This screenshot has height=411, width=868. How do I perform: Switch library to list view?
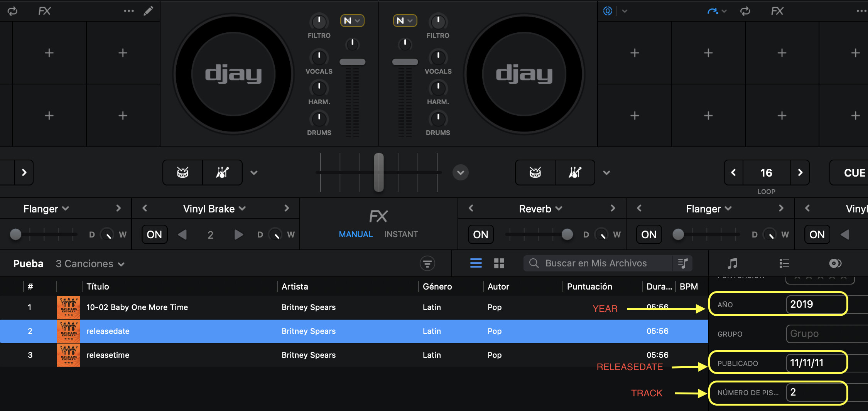(x=476, y=263)
